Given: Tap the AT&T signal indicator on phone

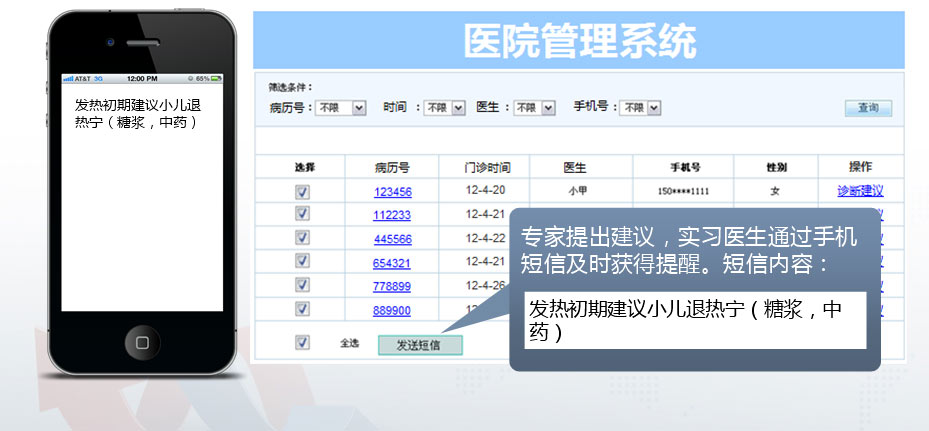Looking at the screenshot, I should [77, 78].
